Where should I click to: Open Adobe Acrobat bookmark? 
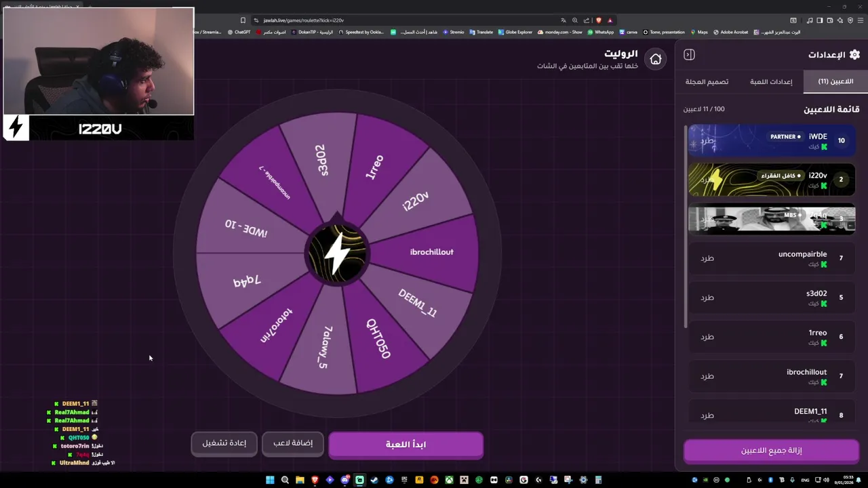(731, 32)
